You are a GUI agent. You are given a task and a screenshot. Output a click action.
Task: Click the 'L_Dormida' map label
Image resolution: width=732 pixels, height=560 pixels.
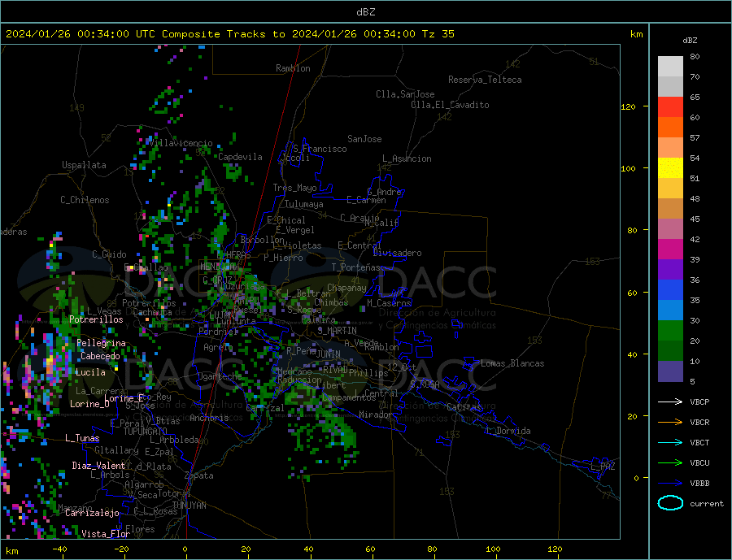point(509,431)
